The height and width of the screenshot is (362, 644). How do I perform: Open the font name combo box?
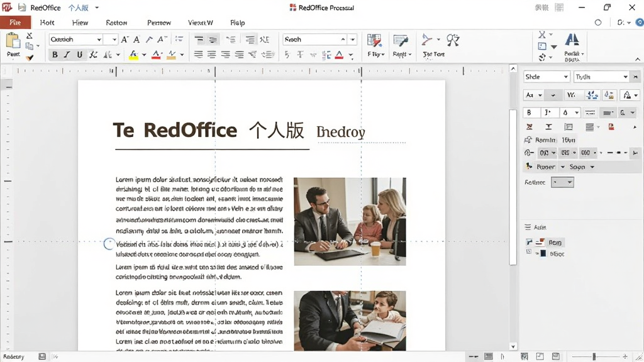coord(75,40)
